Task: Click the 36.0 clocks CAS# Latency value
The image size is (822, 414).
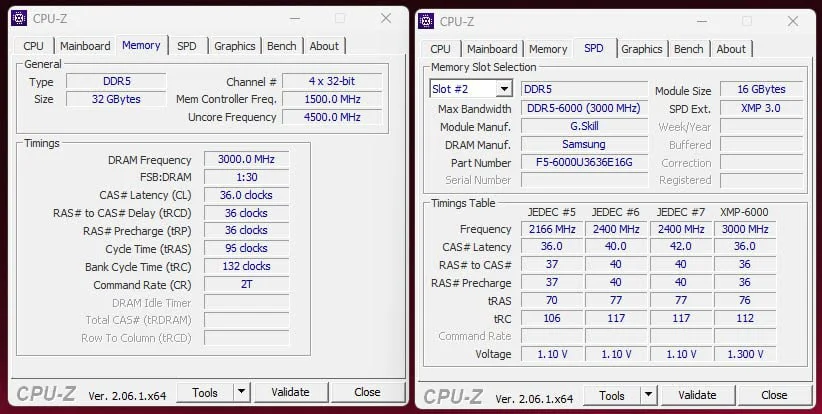Action: tap(246, 195)
